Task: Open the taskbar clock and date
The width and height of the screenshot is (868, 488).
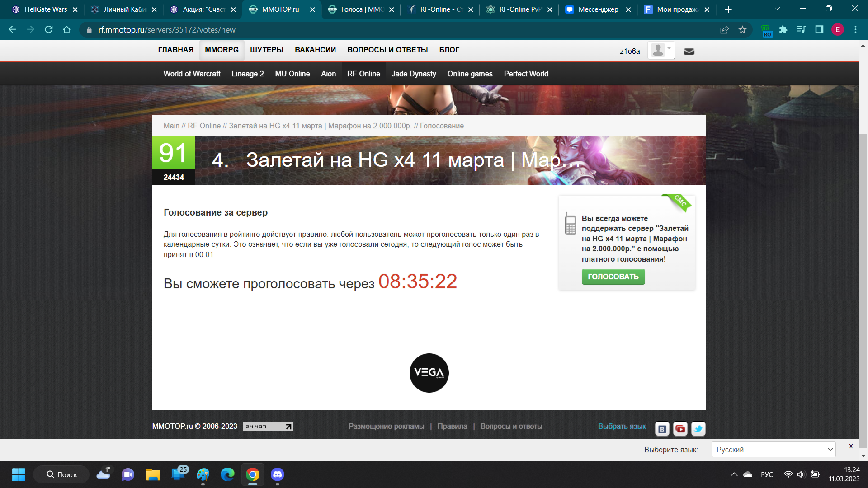Action: tap(844, 474)
